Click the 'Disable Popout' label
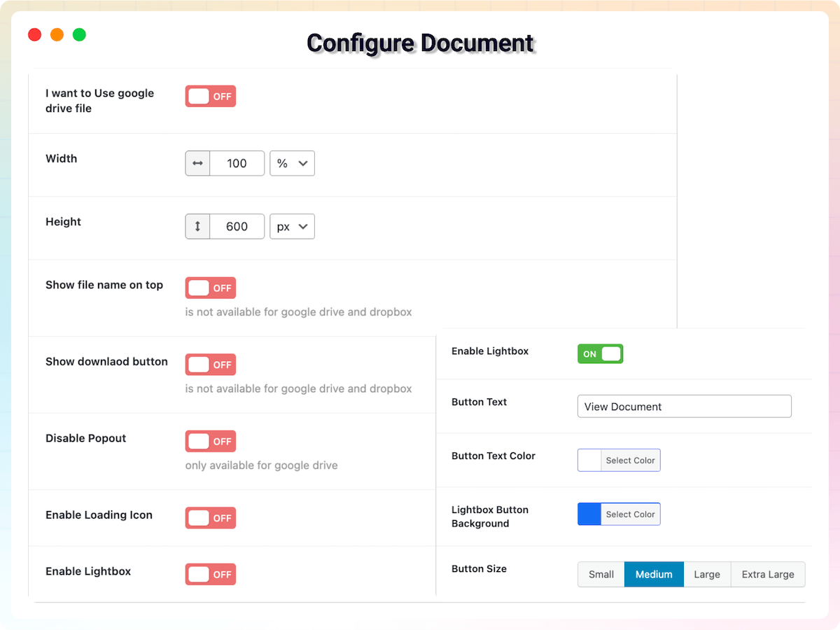The height and width of the screenshot is (630, 840). coord(86,438)
